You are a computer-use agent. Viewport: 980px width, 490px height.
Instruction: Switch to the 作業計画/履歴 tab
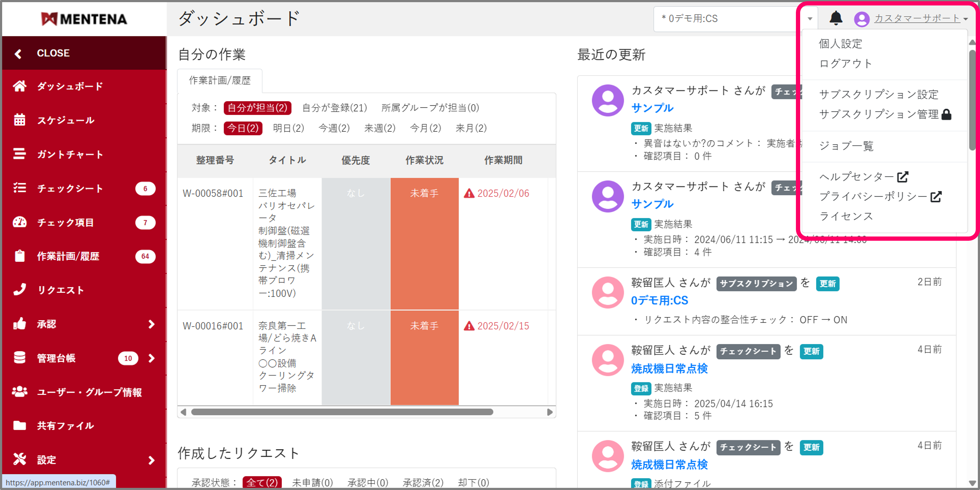tap(220, 80)
